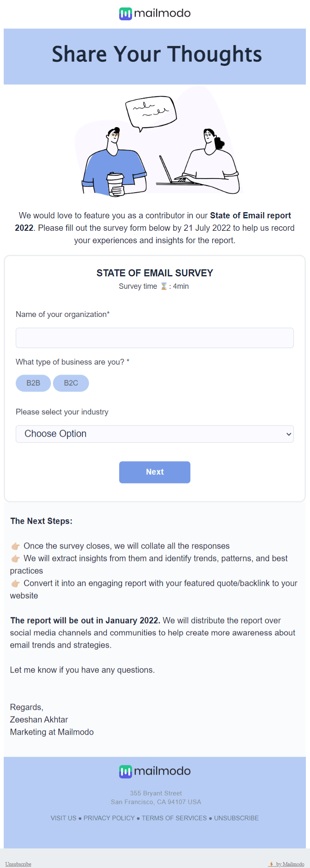Click the lightning bolt by Mailmodo icon
This screenshot has height=868, width=310.
271,864
